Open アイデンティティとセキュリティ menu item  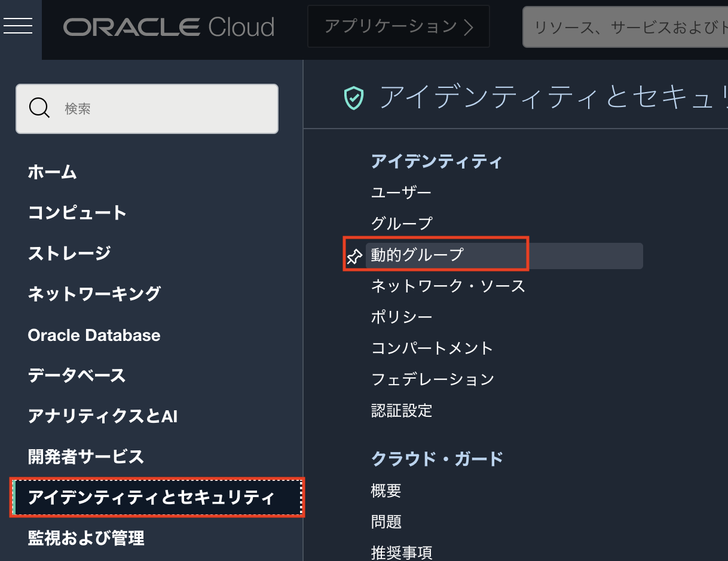151,498
